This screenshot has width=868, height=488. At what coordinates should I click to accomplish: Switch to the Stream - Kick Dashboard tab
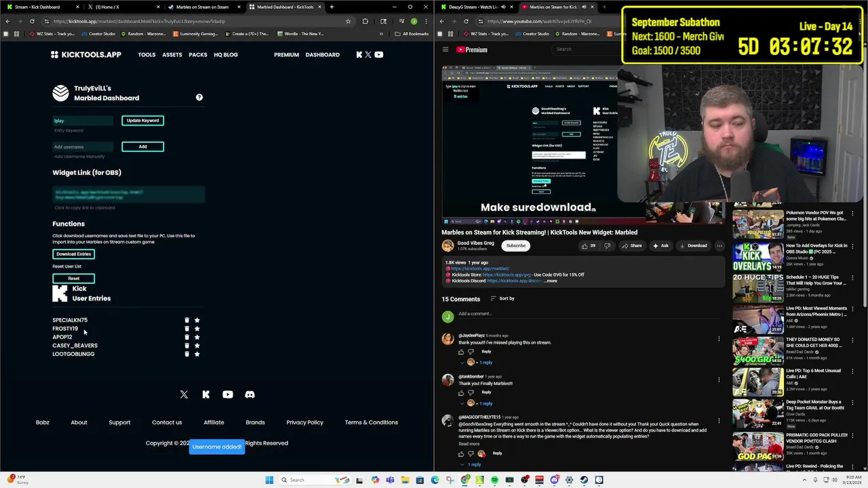point(41,7)
